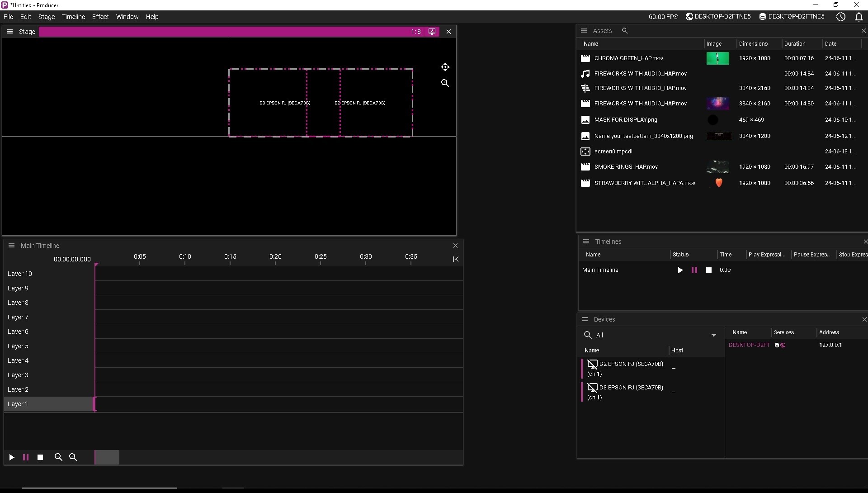The image size is (868, 493).
Task: Jump to timeline start marker icon
Action: pyautogui.click(x=455, y=259)
